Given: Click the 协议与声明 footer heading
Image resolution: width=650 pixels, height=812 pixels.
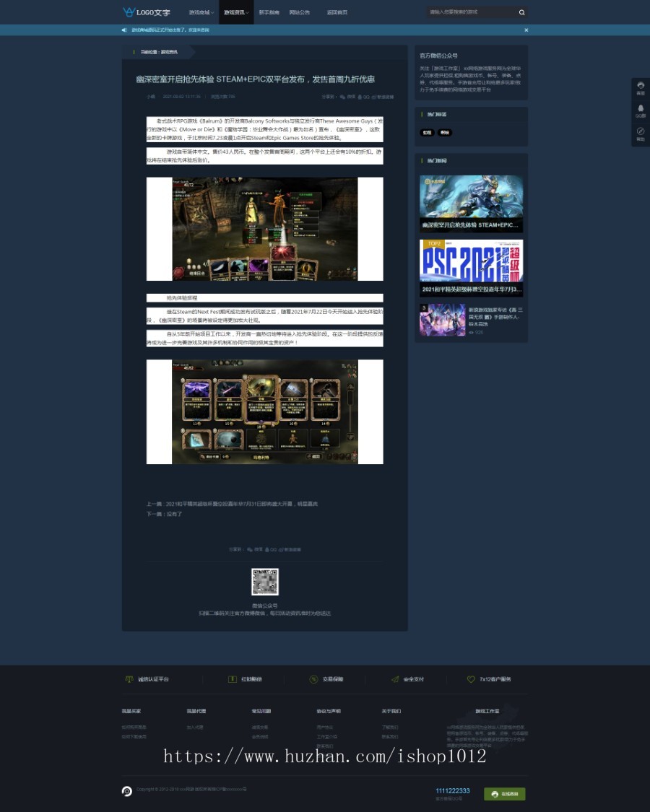Looking at the screenshot, I should click(329, 711).
